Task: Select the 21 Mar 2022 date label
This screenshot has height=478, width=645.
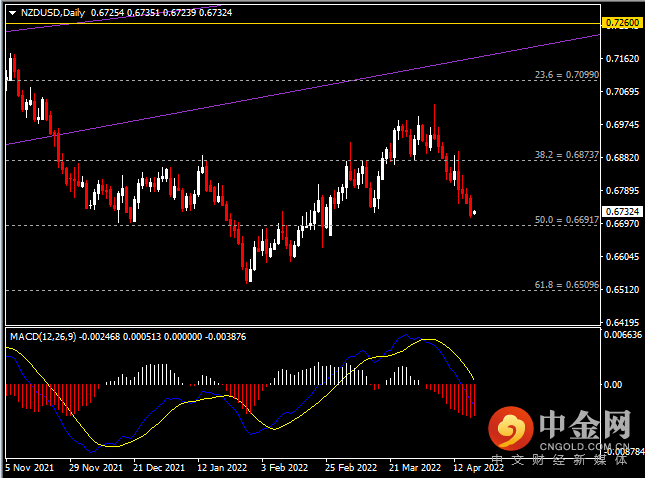Action: pyautogui.click(x=415, y=468)
